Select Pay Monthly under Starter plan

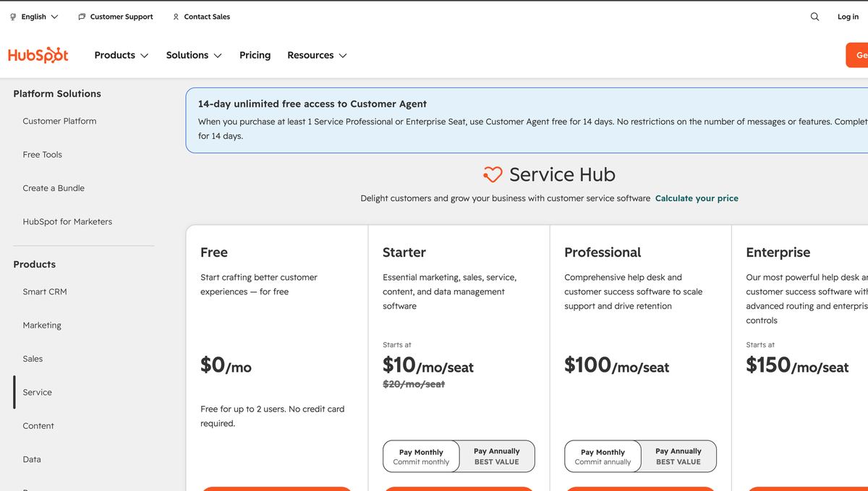click(x=421, y=456)
